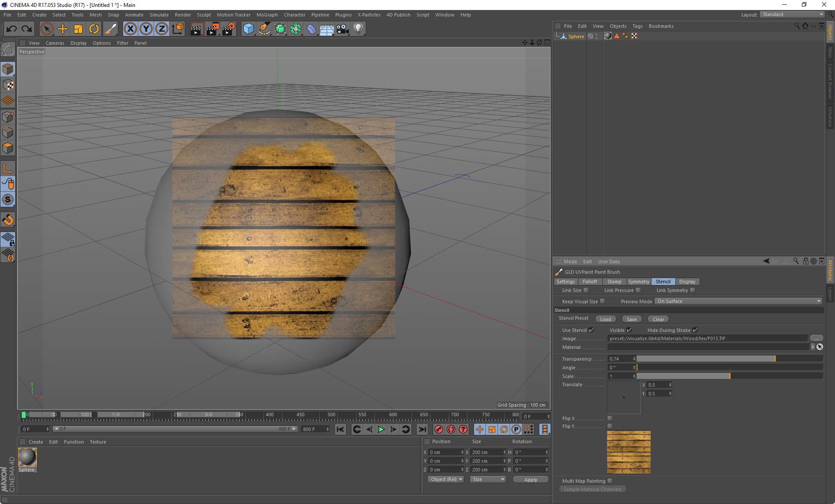The image size is (835, 504).
Task: Uncheck Hide During Stroke checkbox
Action: coord(695,330)
